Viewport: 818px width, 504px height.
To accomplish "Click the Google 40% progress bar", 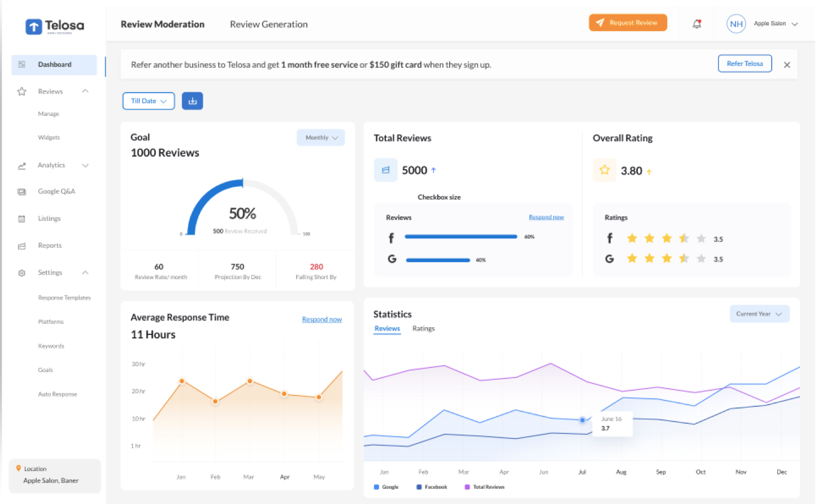I will pos(438,260).
